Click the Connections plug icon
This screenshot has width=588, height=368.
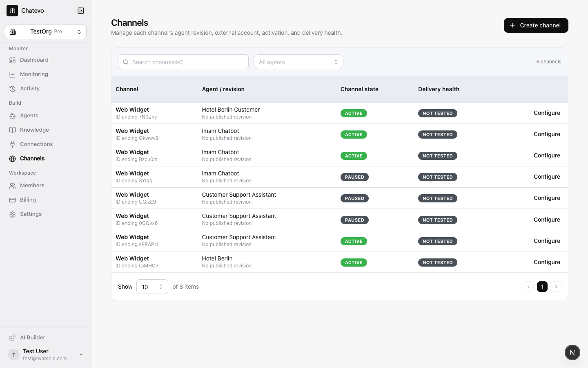pyautogui.click(x=13, y=144)
